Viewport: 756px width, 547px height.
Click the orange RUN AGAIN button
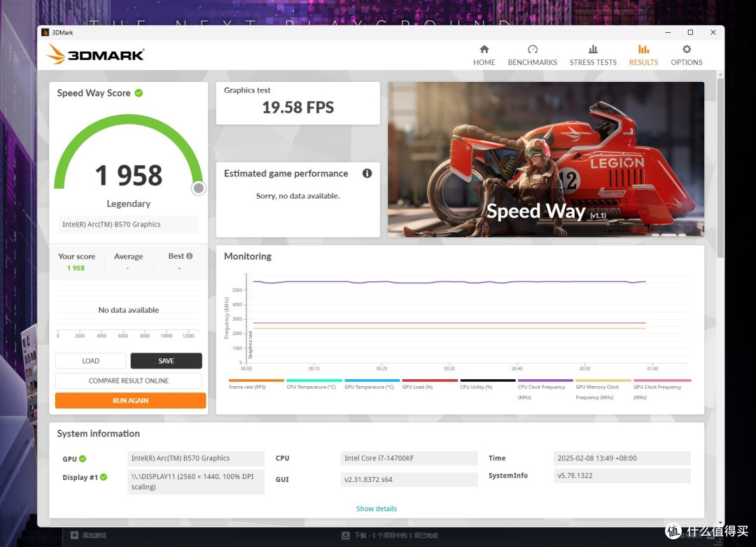pos(130,401)
